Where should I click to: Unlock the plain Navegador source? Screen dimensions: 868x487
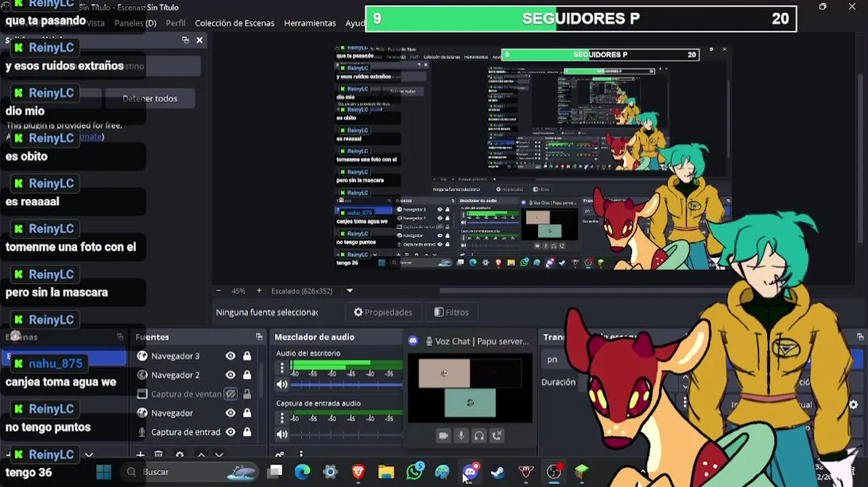pyautogui.click(x=247, y=413)
